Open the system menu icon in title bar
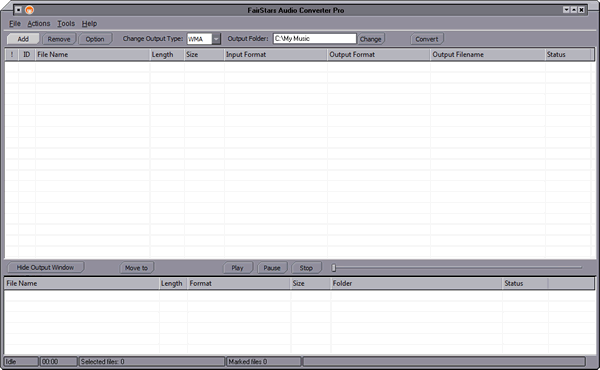The width and height of the screenshot is (600, 370). click(18, 10)
